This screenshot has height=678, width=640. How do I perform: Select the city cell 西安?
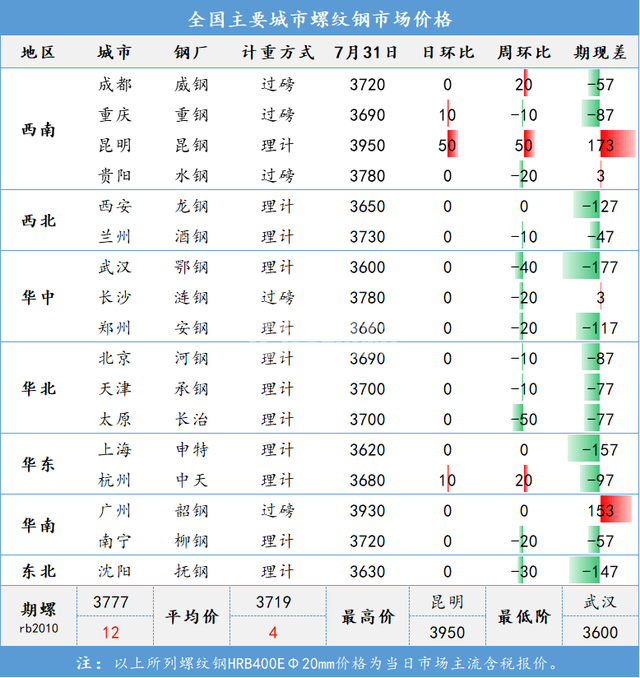pos(115,206)
